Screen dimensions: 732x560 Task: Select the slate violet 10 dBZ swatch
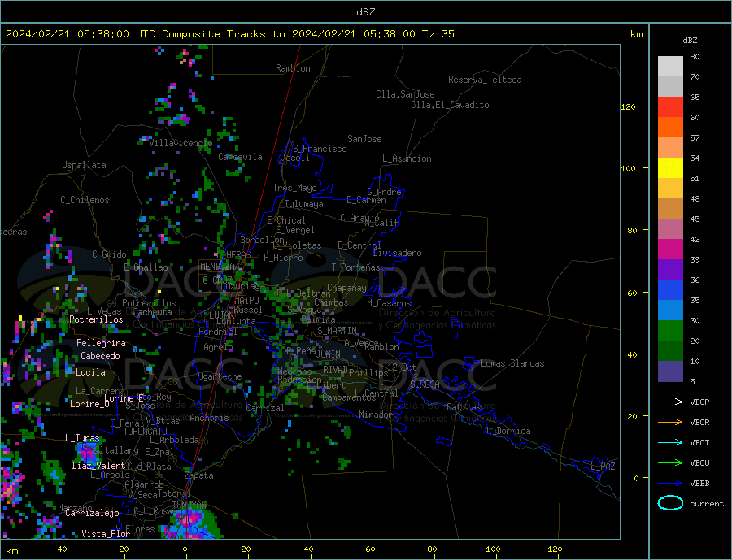670,371
